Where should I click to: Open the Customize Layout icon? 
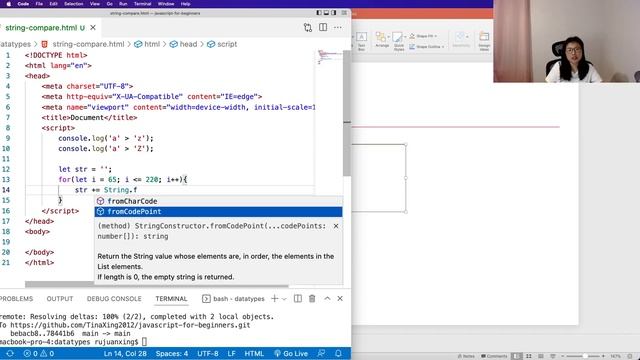(344, 13)
